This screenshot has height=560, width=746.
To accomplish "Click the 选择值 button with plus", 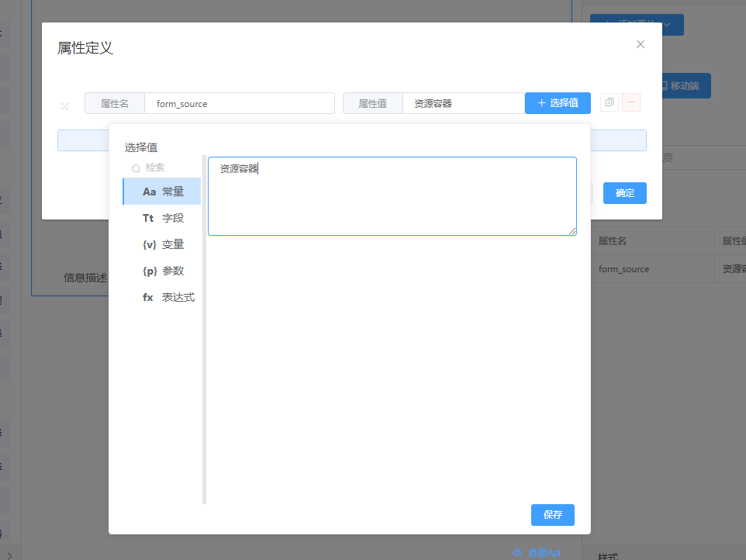I will (x=558, y=103).
